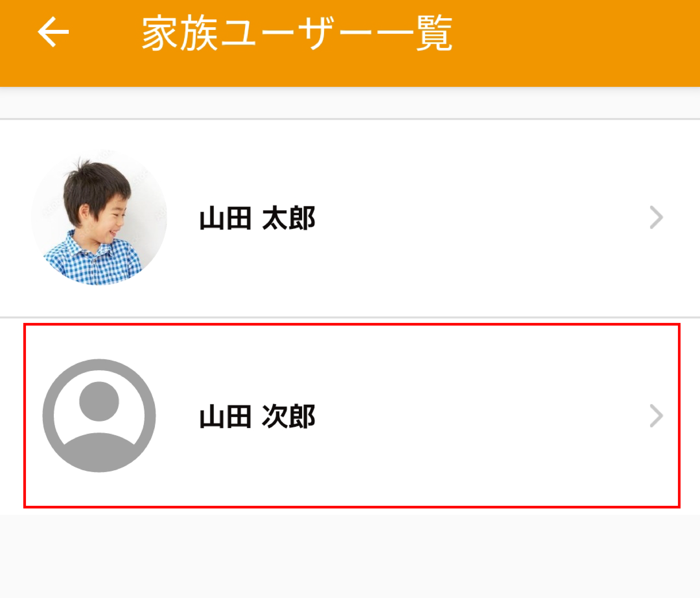Choose the first family member entry
The height and width of the screenshot is (598, 700).
pyautogui.click(x=439, y=218)
